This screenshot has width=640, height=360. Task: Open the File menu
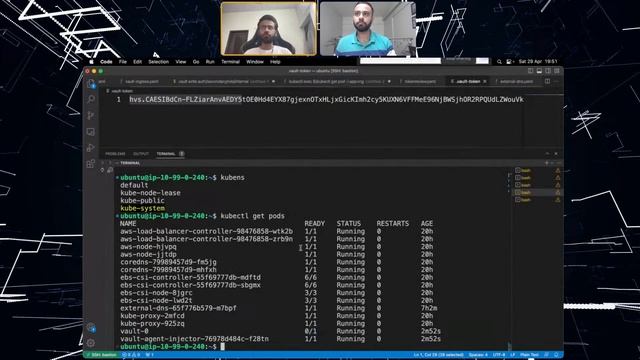pos(123,62)
